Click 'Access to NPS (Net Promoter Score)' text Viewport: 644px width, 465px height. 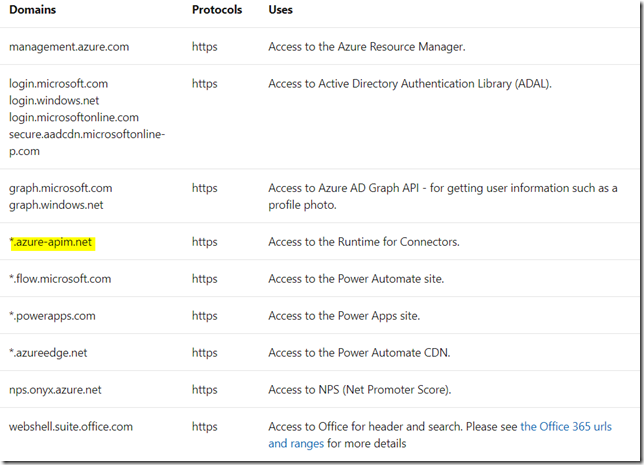[360, 390]
